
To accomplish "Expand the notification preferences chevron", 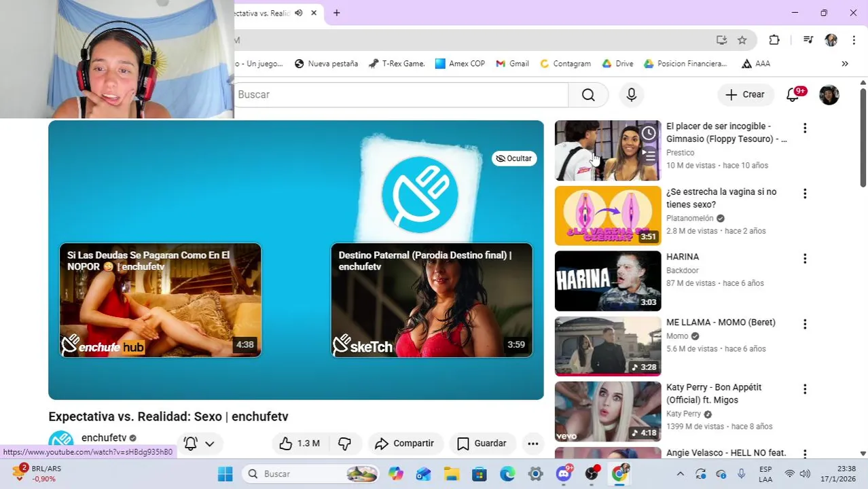I will pos(210,443).
